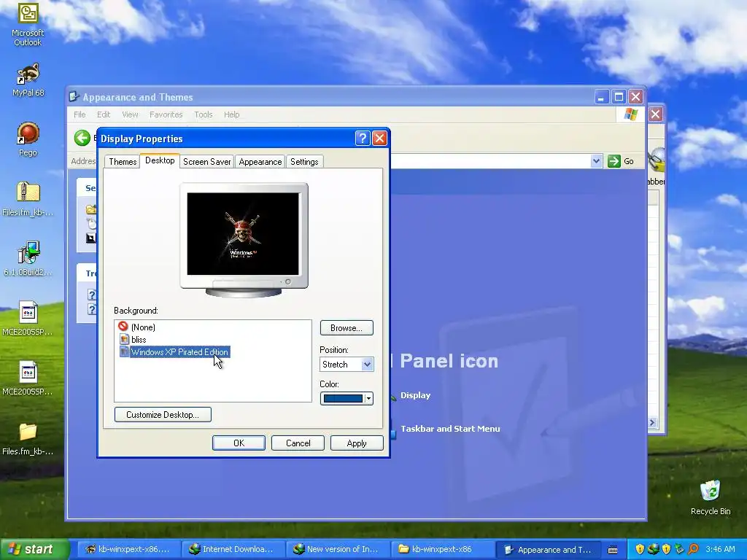747x560 pixels.
Task: Click the Back arrow in Appearance and Themes
Action: 82,138
